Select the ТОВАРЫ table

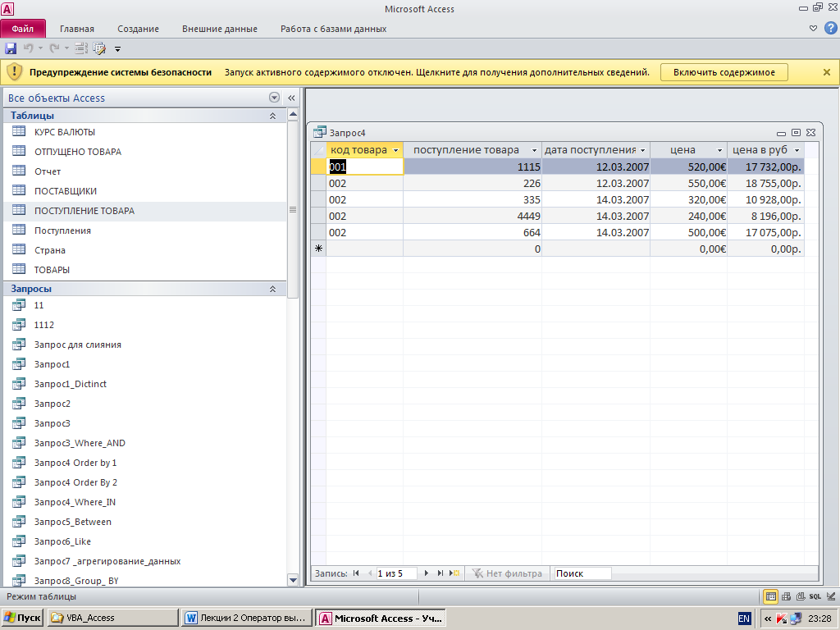tap(52, 270)
